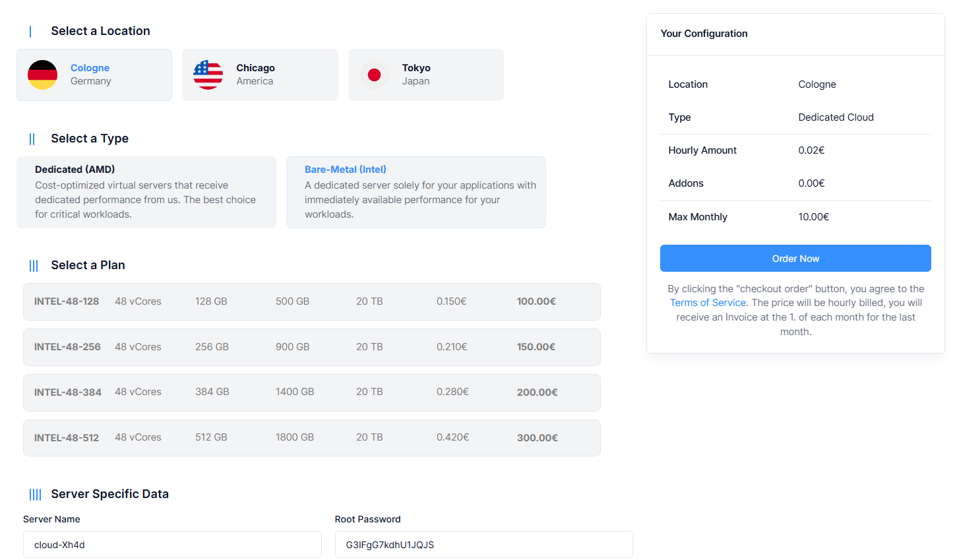This screenshot has width=955, height=560.
Task: Choose the INTEL-48-256 plan
Action: coord(311,347)
